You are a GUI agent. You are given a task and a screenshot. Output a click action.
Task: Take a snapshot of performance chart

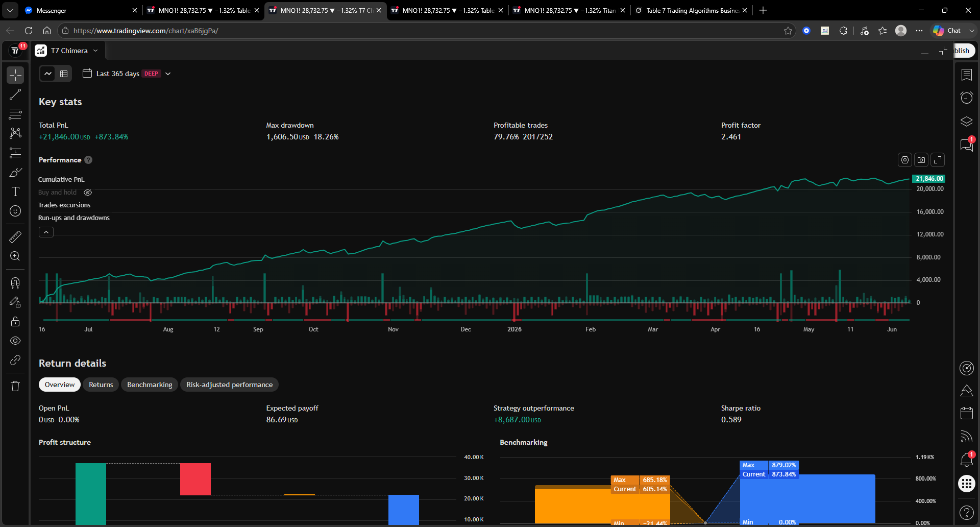[x=921, y=160]
